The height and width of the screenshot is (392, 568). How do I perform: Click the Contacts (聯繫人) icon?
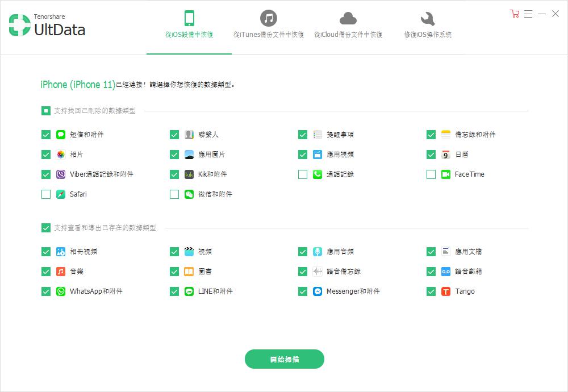(189, 135)
